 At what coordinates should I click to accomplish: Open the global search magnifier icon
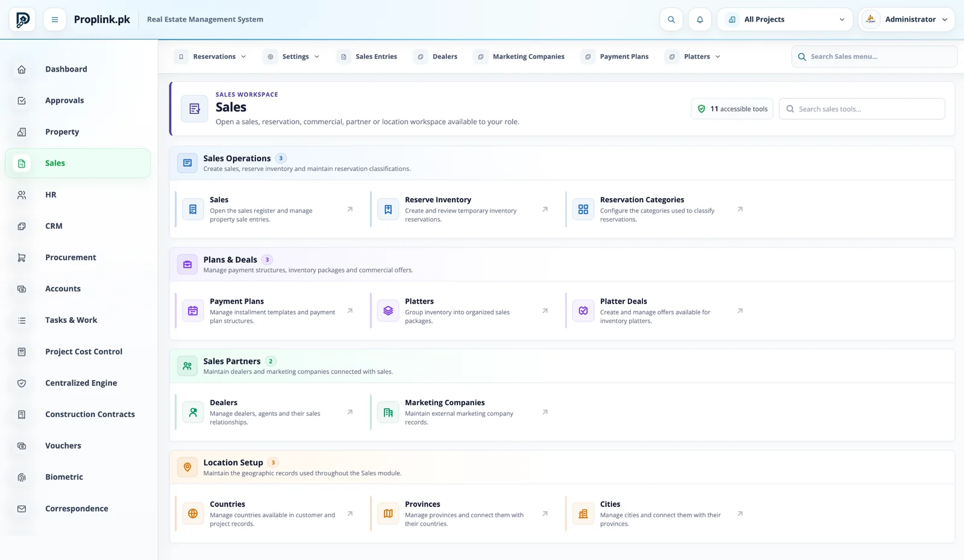[x=671, y=19]
